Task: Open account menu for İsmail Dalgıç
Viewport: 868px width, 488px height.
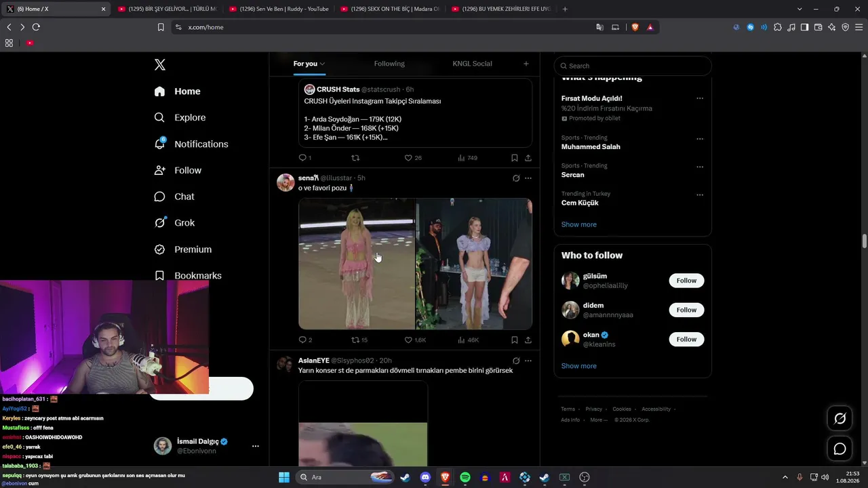Action: pyautogui.click(x=255, y=446)
